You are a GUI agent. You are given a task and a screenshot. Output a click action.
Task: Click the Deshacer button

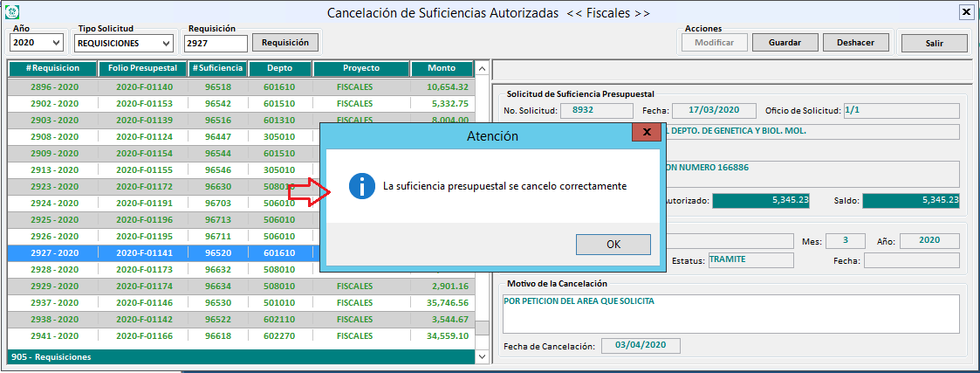point(856,42)
